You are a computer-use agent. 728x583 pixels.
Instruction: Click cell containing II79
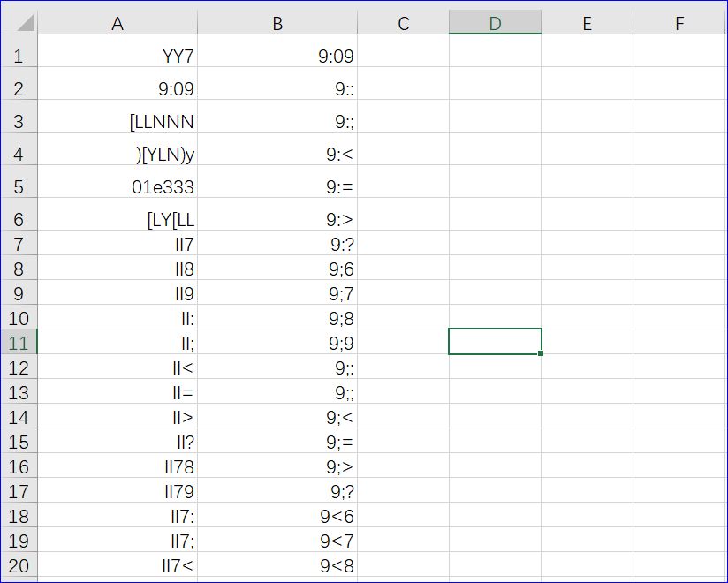(118, 491)
